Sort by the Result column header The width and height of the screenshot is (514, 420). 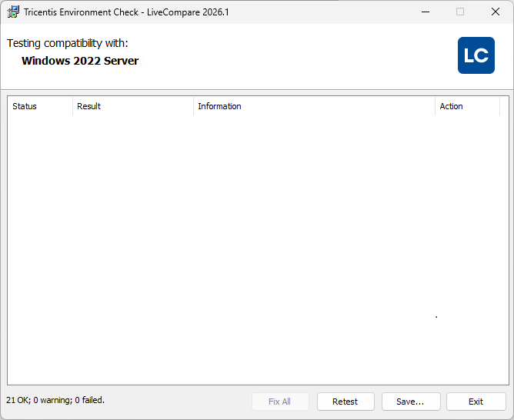click(133, 106)
